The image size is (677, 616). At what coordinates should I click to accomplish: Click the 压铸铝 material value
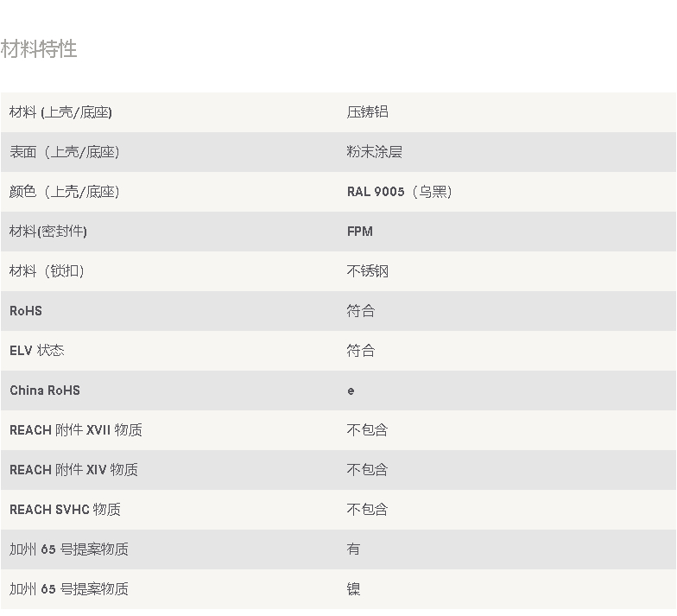click(367, 112)
